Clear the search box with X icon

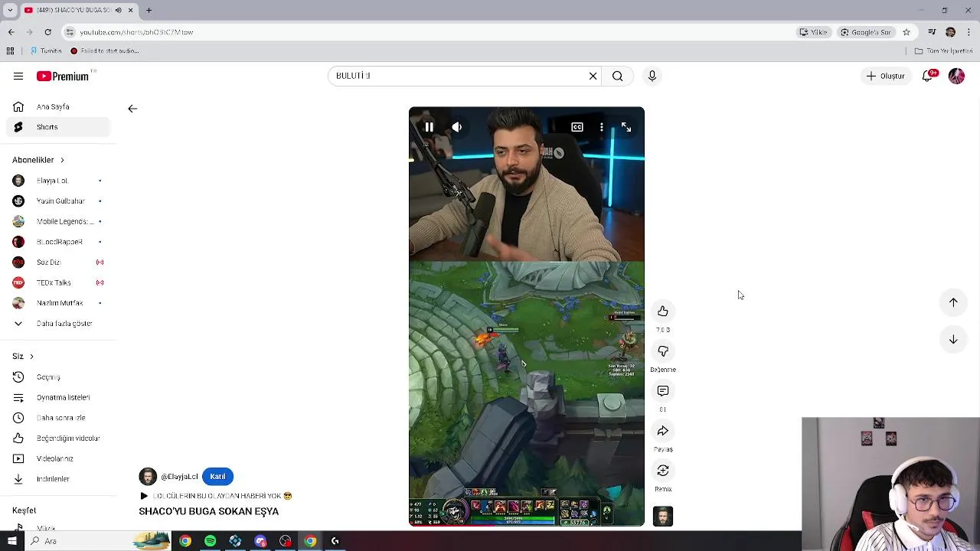(x=593, y=76)
